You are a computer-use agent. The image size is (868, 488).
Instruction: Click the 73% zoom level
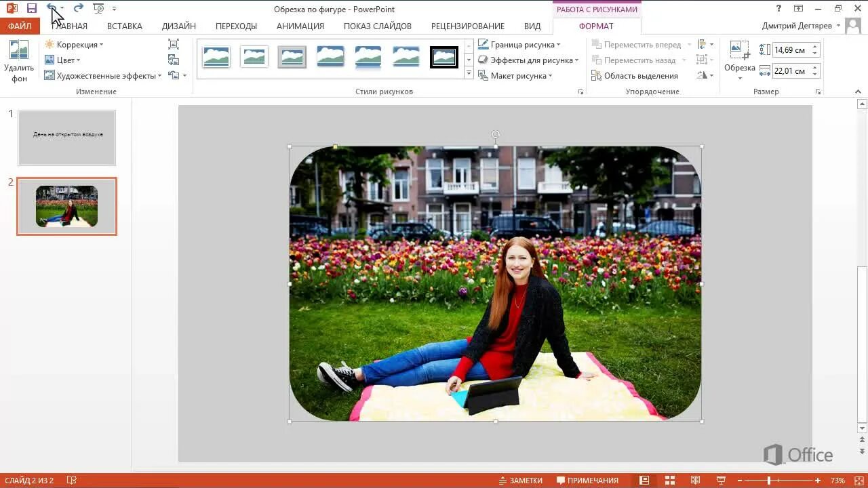[837, 481]
